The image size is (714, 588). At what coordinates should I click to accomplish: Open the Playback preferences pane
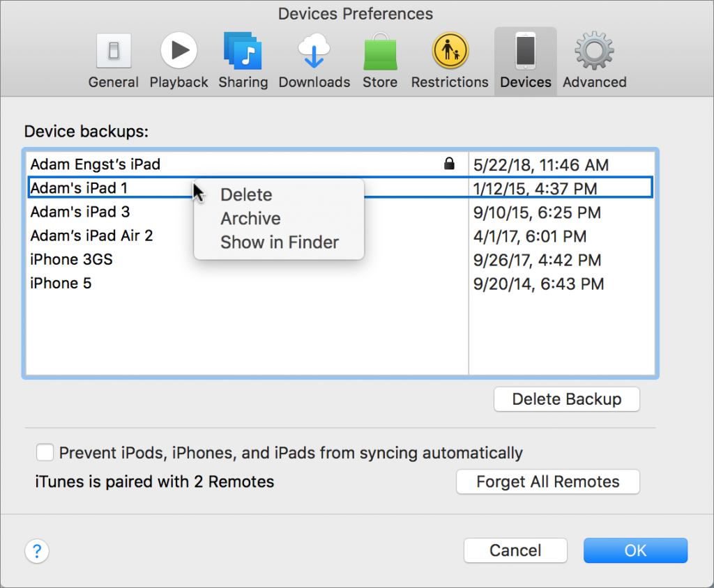[x=178, y=61]
